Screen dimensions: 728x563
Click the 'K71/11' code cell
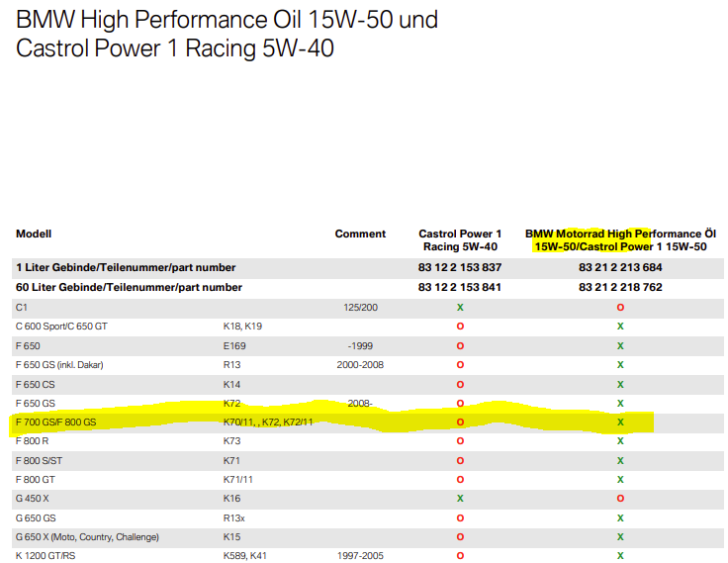[237, 479]
